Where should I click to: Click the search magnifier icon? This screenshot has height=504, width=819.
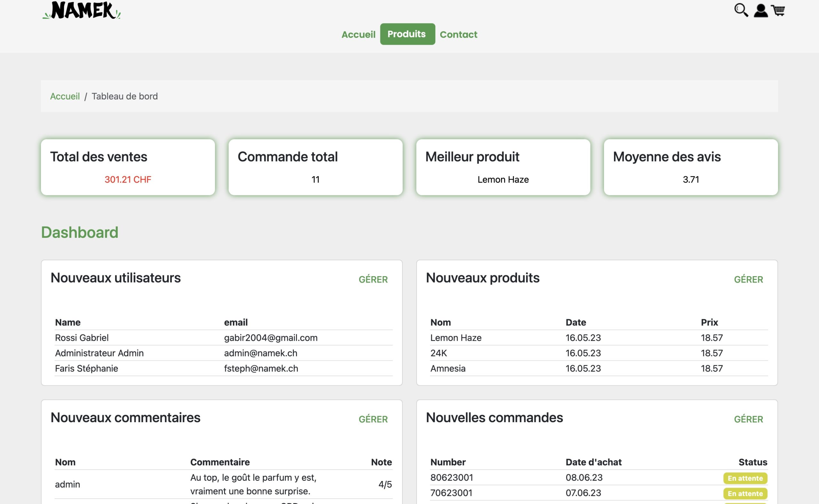pos(741,10)
